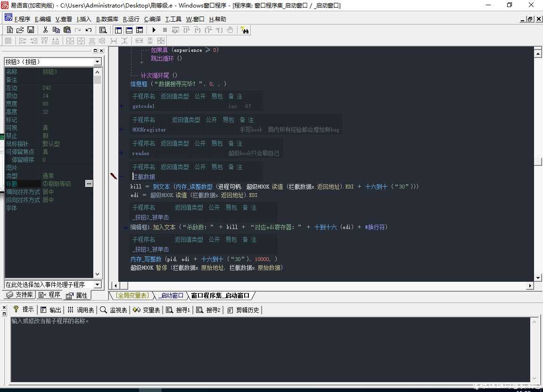The width and height of the screenshot is (543, 392).
Task: Click the Open file folder icon
Action: tap(20, 30)
